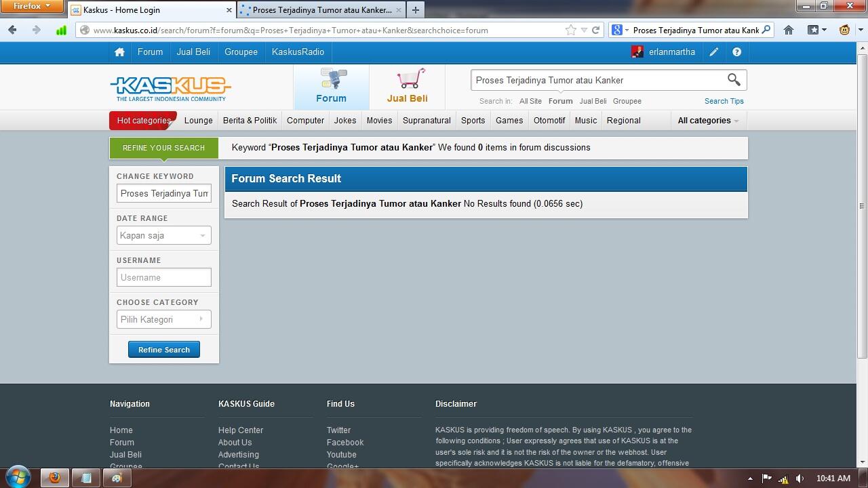
Task: Click Username filter field
Action: pyautogui.click(x=164, y=277)
